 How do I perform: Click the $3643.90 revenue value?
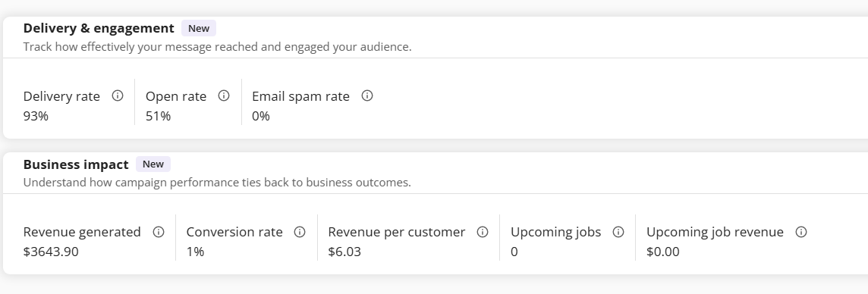51,252
